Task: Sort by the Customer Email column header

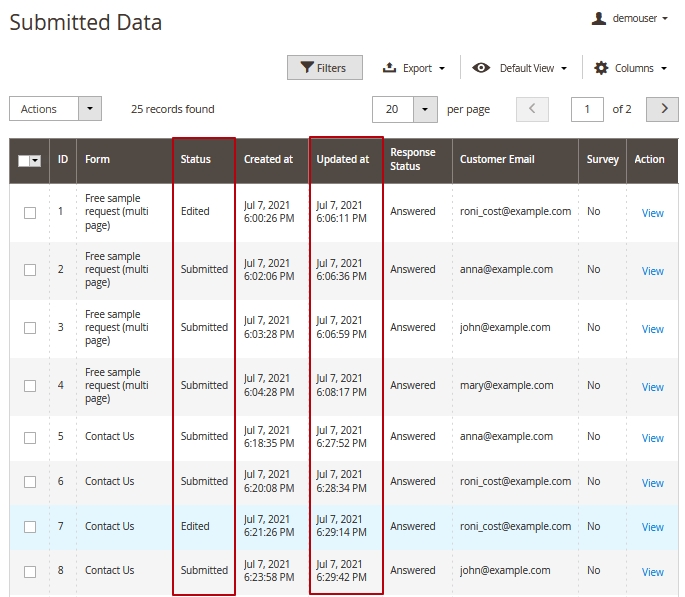Action: [x=497, y=159]
